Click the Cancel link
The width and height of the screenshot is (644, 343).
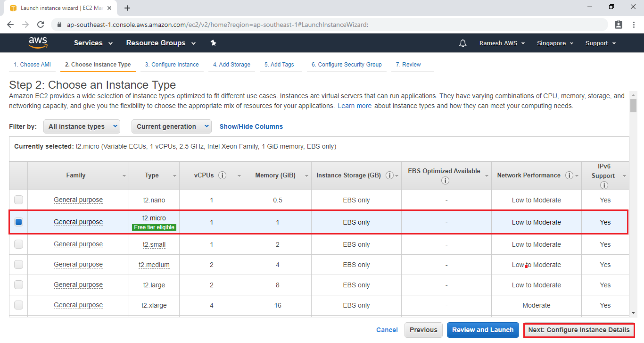point(387,330)
